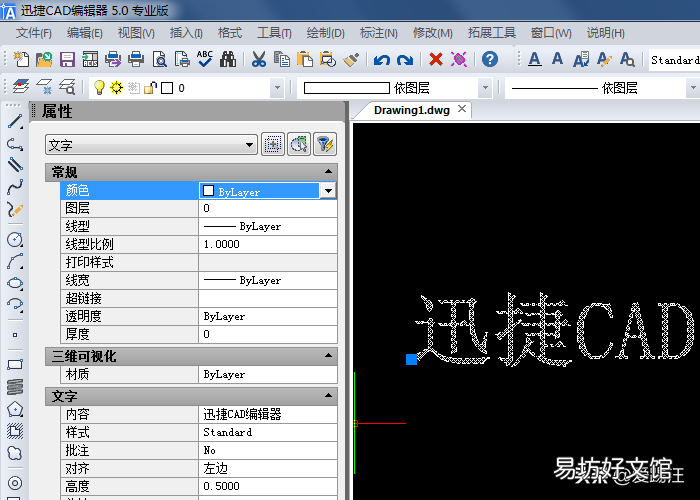Select the Circle draw tool
Viewport: 700px width, 500px height.
pos(15,240)
